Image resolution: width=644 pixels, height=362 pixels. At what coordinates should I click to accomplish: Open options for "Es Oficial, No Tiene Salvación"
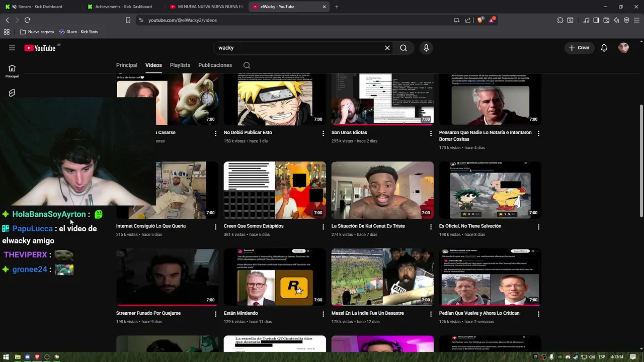pos(538,227)
